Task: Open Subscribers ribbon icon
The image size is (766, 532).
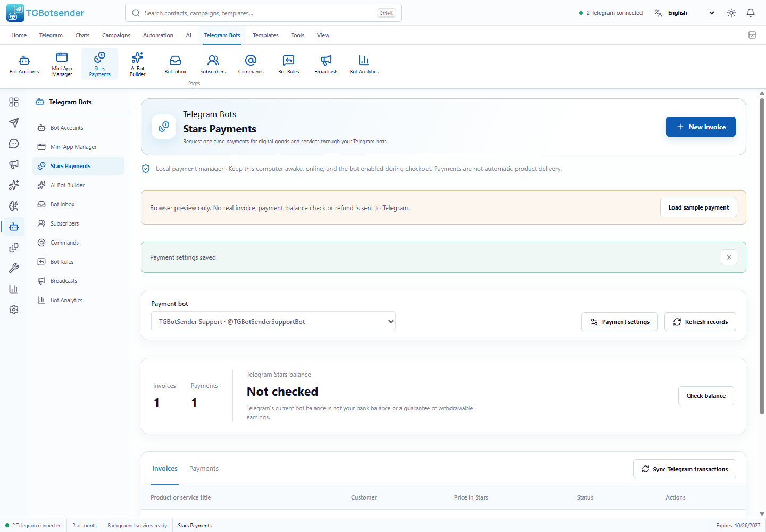Action: 213,64
